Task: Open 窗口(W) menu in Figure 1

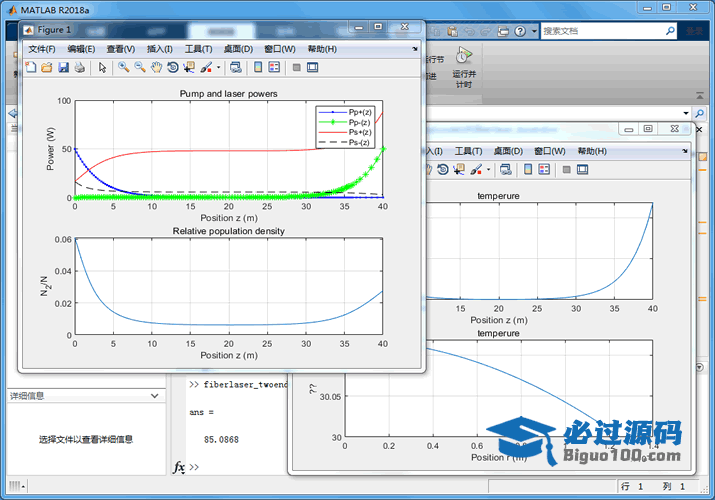Action: coord(280,49)
